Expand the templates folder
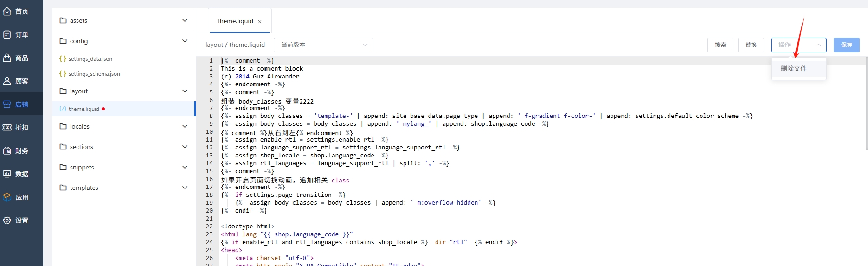 tap(185, 188)
